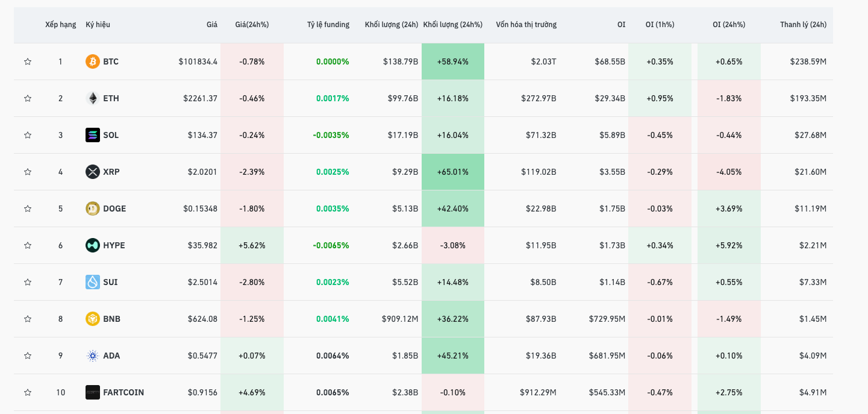Screen dimensions: 868x414
Task: Add FARTCOIN to favorites with star
Action: [x=28, y=392]
